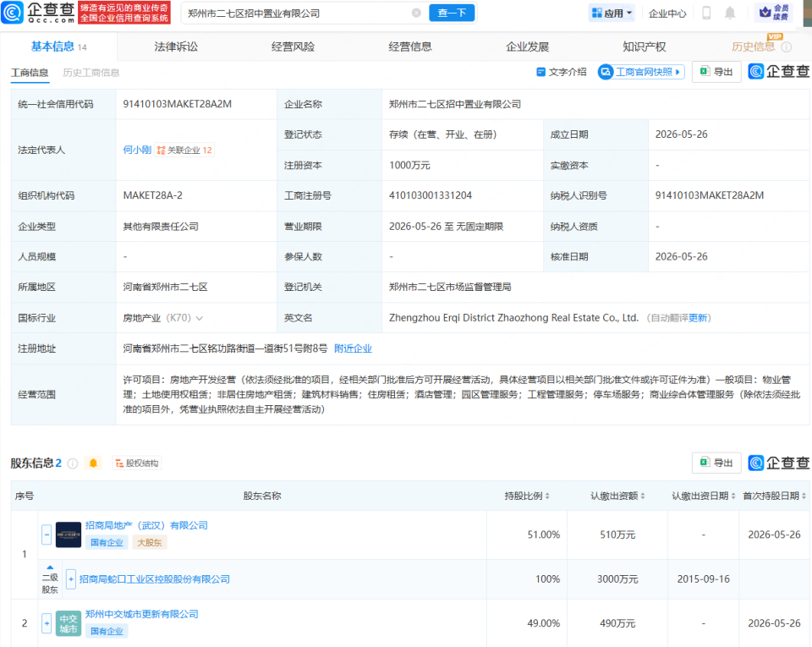
Task: Switch to the 历史信息 tab
Action: [753, 47]
